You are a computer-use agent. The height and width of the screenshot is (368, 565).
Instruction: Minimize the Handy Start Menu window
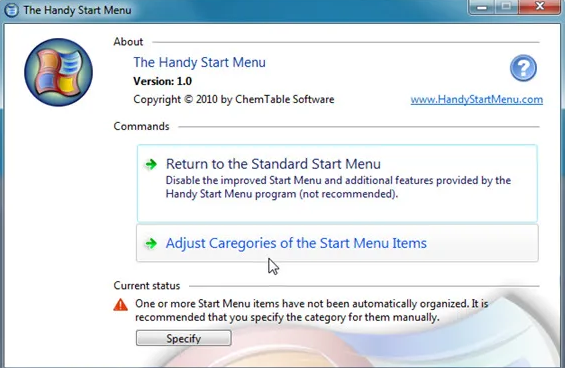pyautogui.click(x=482, y=7)
